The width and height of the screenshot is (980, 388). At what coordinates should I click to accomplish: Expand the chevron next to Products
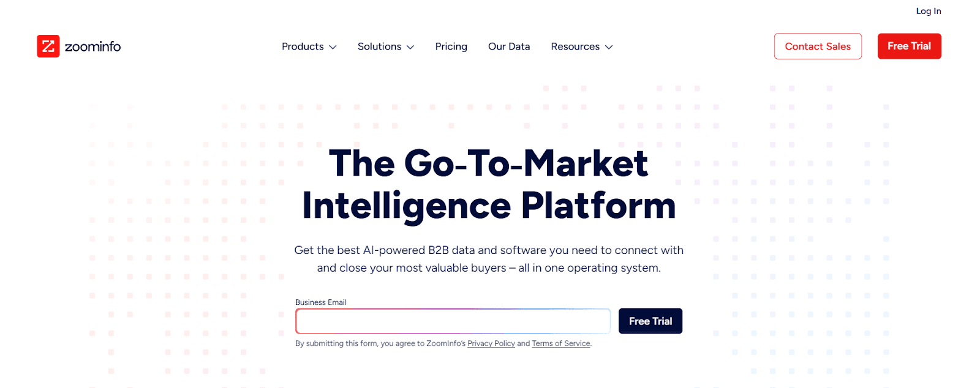coord(333,47)
